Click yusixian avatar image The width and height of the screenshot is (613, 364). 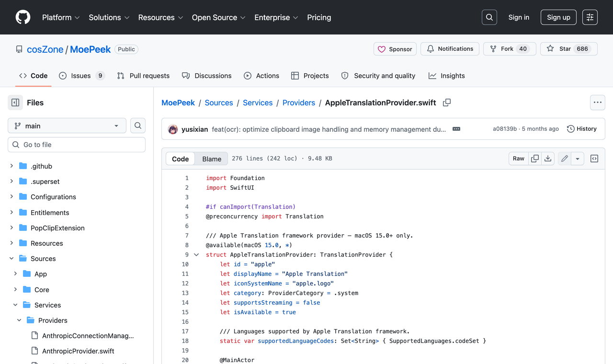(173, 129)
